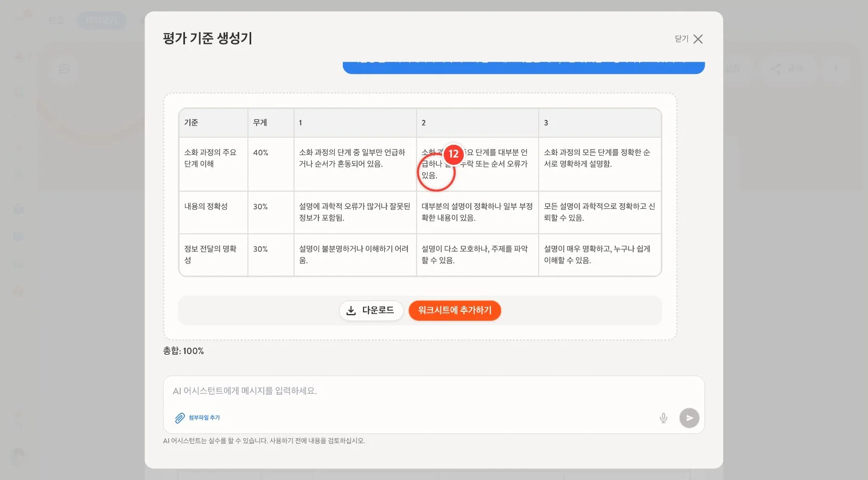This screenshot has height=480, width=868.
Task: Select cell 모든 설명이 과학적으로 정확하고
Action: coord(599,212)
